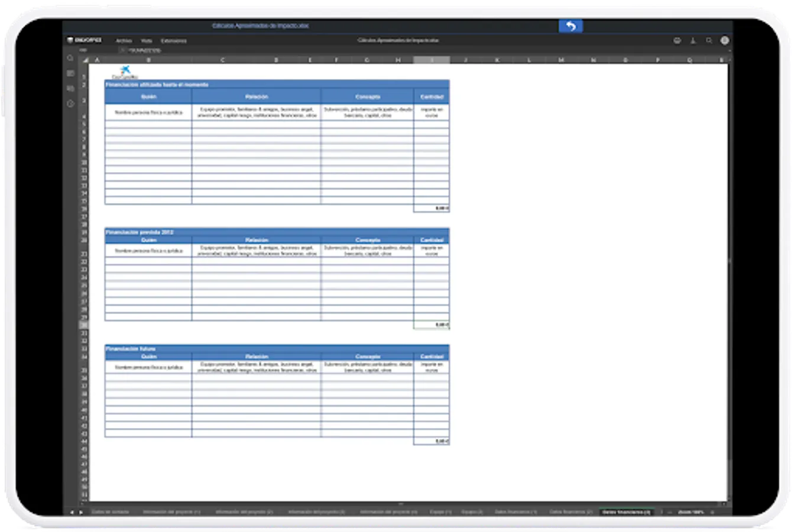
Task: Select row 4 header
Action: pyautogui.click(x=84, y=112)
